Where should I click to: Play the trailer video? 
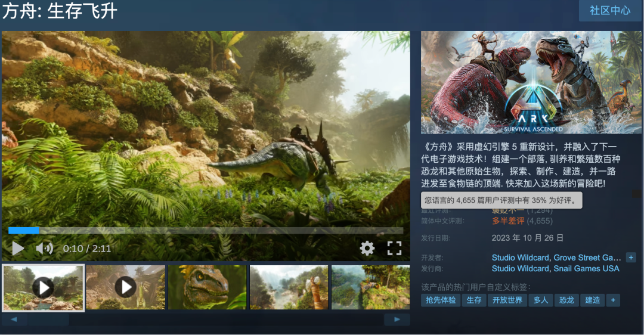click(x=18, y=249)
